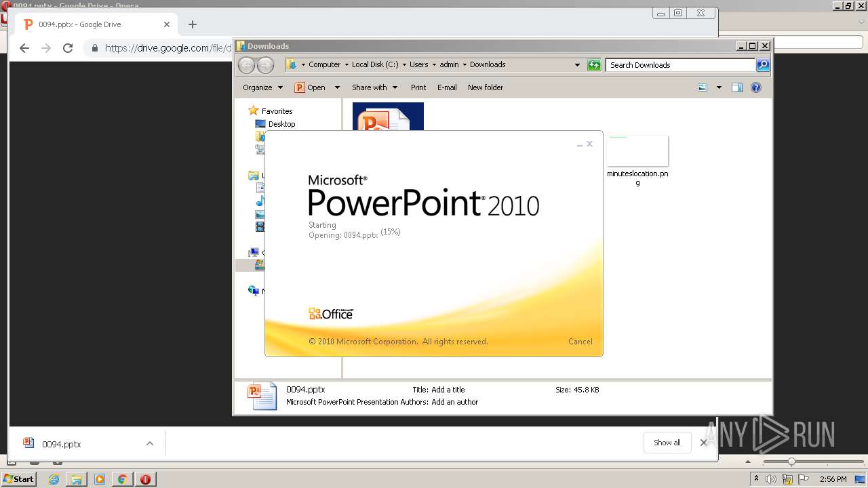Click Open with PowerPoint toolbar button
This screenshot has width=868, height=488.
pos(311,87)
